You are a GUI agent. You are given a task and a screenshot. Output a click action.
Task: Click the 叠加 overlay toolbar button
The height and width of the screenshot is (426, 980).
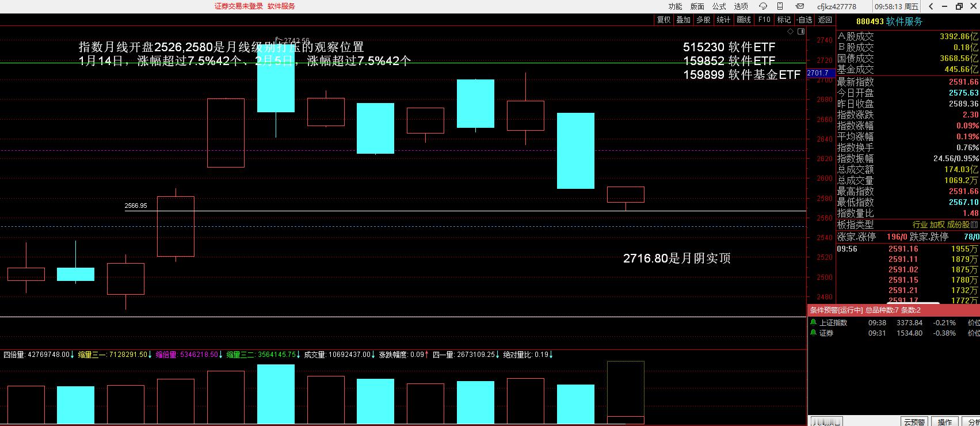[x=683, y=20]
